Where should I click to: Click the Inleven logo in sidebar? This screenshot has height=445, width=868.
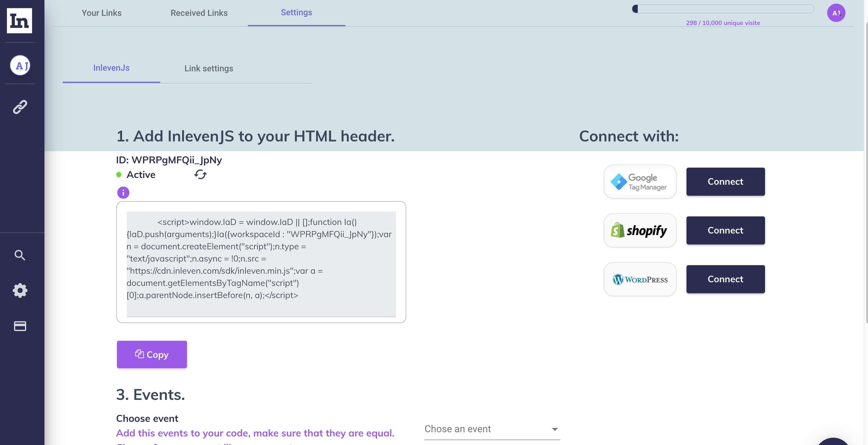(19, 20)
